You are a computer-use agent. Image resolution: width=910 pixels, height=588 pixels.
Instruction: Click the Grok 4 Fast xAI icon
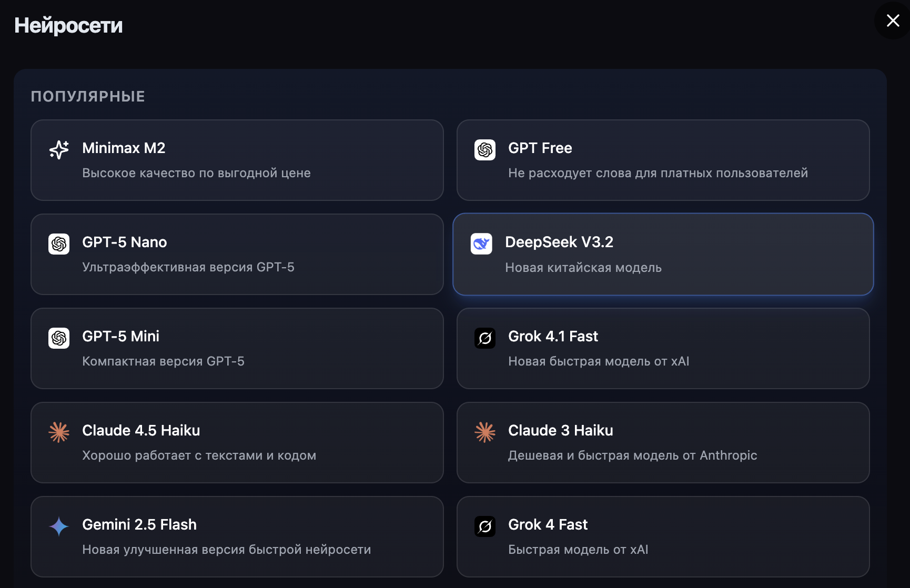pyautogui.click(x=485, y=526)
